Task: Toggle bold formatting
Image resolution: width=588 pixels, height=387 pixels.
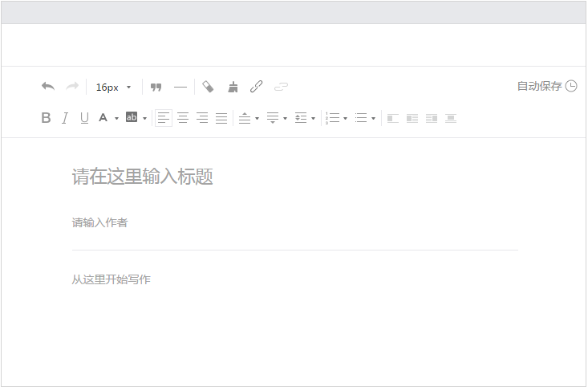Action: point(46,118)
